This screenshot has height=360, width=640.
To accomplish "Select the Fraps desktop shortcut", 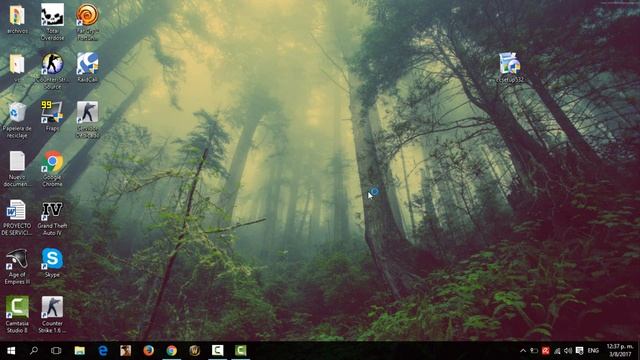I will (52, 116).
